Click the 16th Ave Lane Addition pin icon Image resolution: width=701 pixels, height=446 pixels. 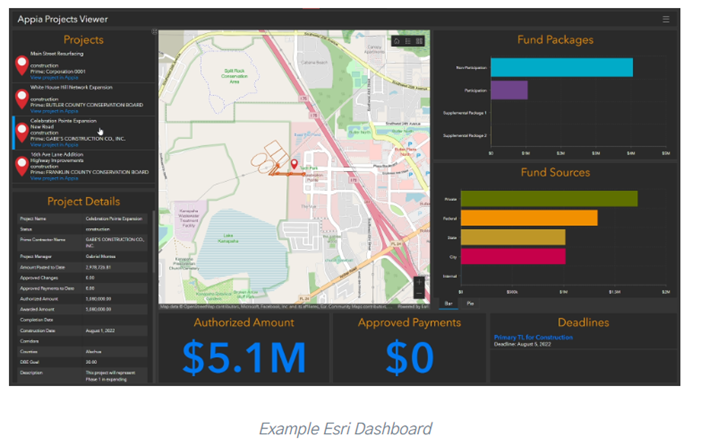point(21,166)
